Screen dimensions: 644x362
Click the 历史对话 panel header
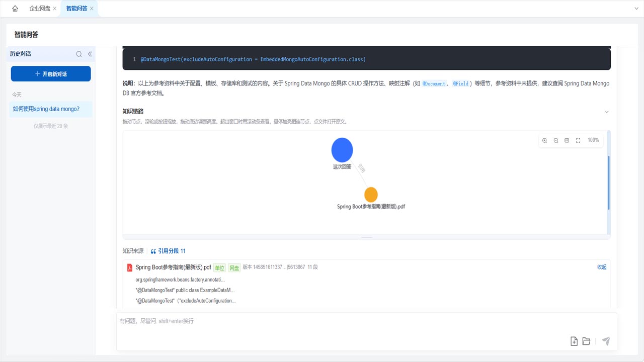pyautogui.click(x=21, y=54)
